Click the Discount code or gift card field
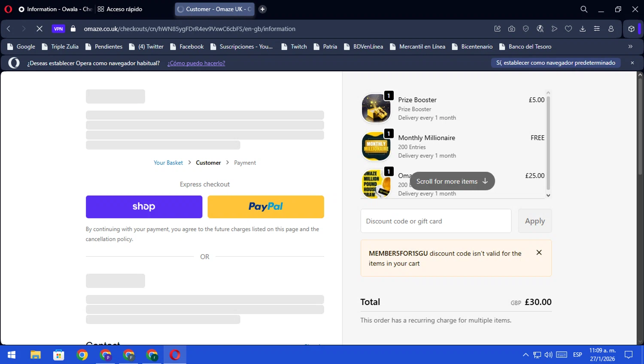The image size is (644, 364). pos(436,221)
